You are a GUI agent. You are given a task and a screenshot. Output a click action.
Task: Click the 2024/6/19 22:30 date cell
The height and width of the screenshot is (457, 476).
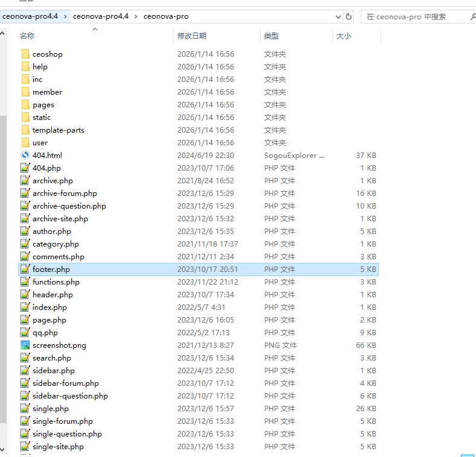[x=206, y=156]
